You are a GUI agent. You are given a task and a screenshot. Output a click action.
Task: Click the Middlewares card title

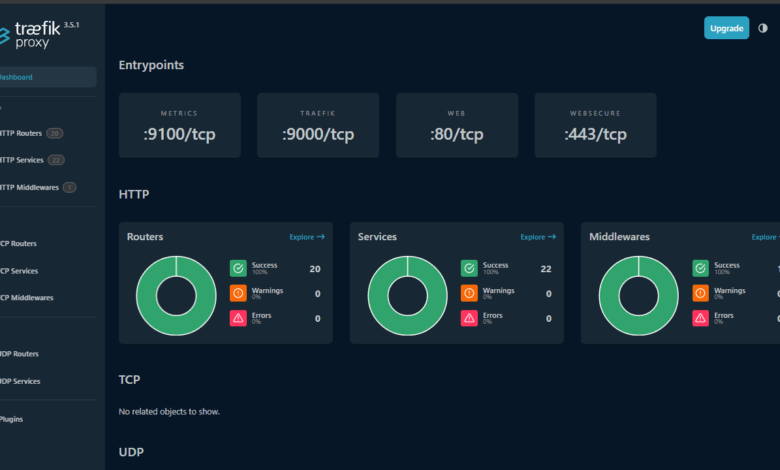(619, 237)
